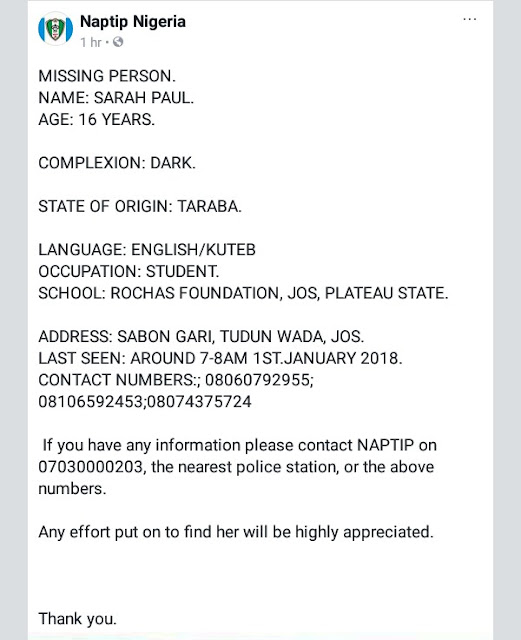Open the Naptip Nigeria page name
Screen dimensions: 521x640
pyautogui.click(x=133, y=22)
